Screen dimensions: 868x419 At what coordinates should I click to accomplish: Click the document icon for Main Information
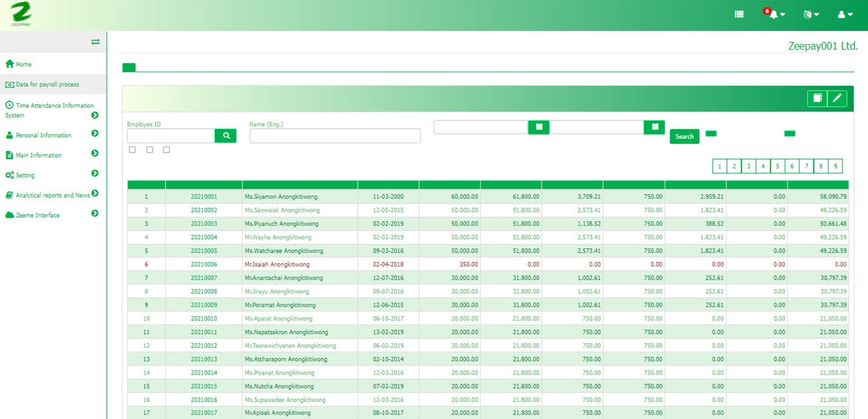(x=9, y=155)
